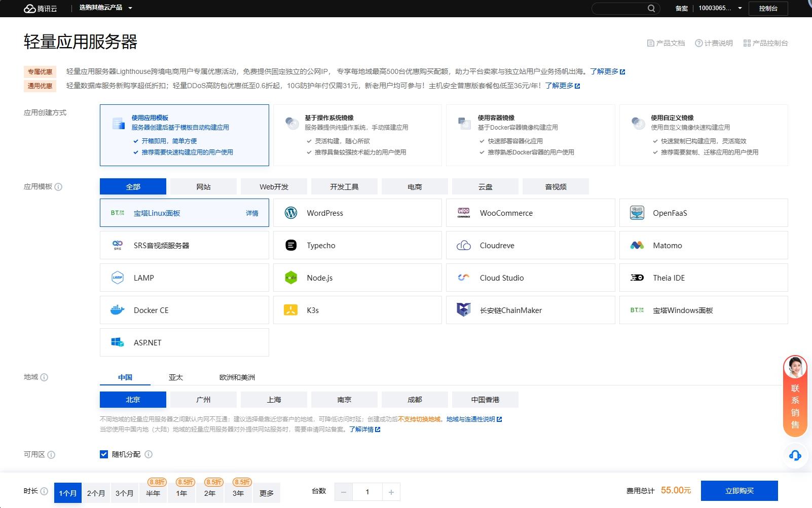Click the 立即购买 button
The width and height of the screenshot is (812, 508).
click(739, 491)
